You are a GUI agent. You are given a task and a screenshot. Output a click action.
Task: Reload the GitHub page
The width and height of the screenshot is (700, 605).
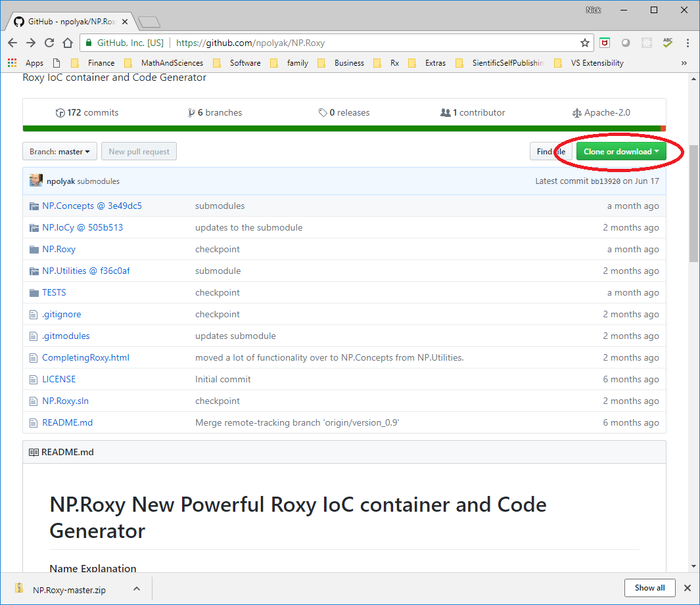click(49, 43)
